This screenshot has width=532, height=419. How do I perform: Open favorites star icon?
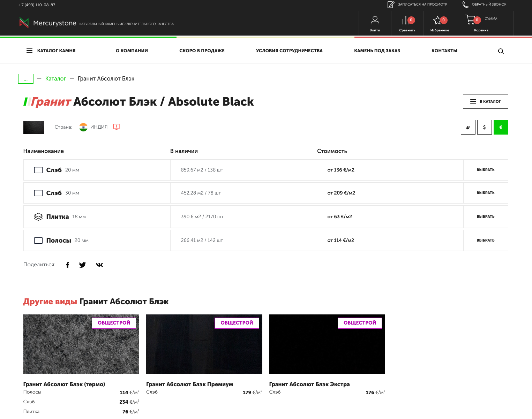click(437, 21)
